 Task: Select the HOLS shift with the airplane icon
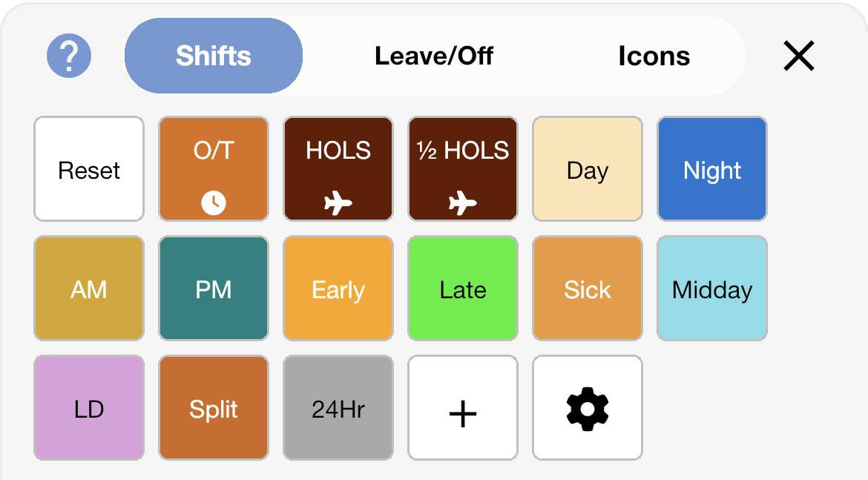(338, 168)
